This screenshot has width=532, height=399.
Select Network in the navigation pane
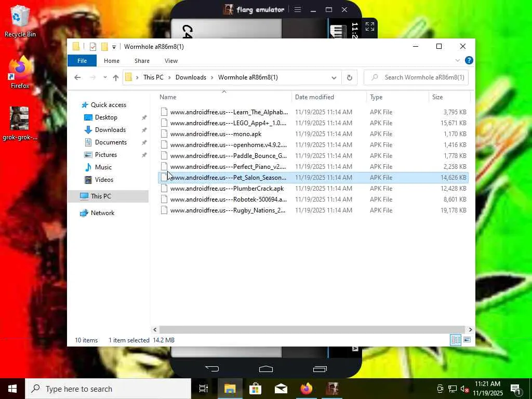click(x=102, y=212)
